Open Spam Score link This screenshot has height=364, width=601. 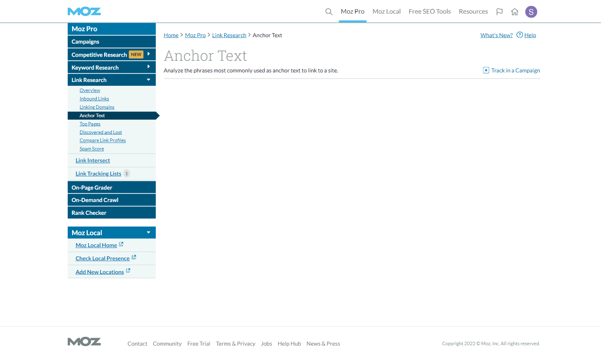tap(92, 149)
